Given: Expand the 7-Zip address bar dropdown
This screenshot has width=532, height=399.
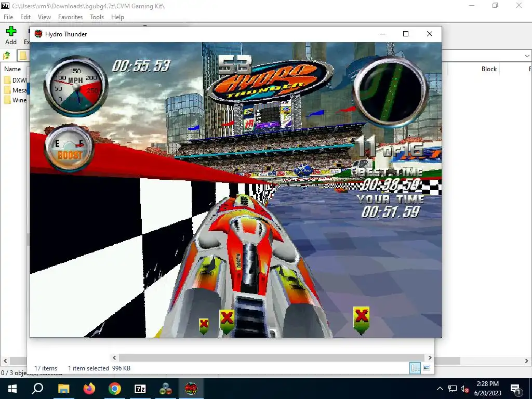Looking at the screenshot, I should (527, 56).
